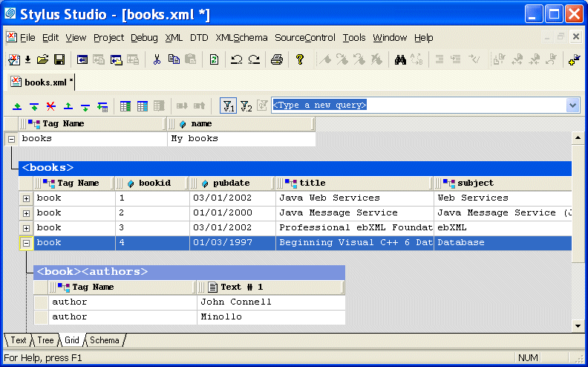
Task: Open the query combo box dropdown arrow
Action: click(x=572, y=105)
